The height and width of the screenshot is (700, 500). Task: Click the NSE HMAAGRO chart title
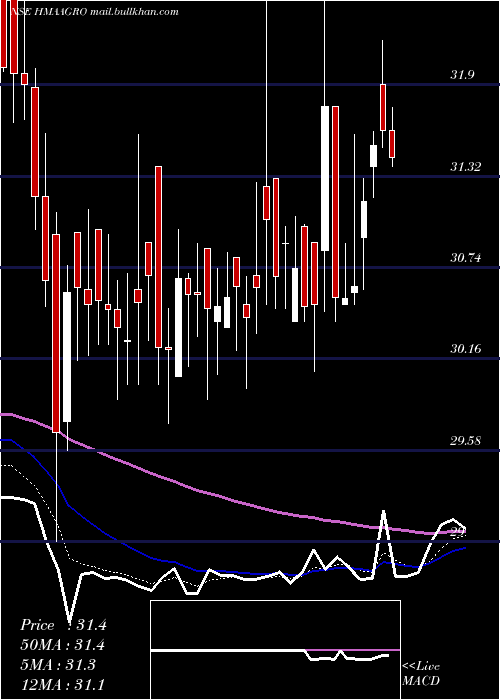(x=94, y=12)
